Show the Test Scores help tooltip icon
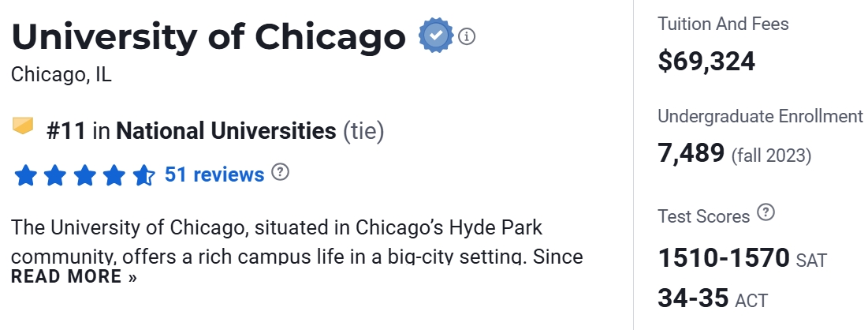Screen dimensions: 868x330 [766, 212]
